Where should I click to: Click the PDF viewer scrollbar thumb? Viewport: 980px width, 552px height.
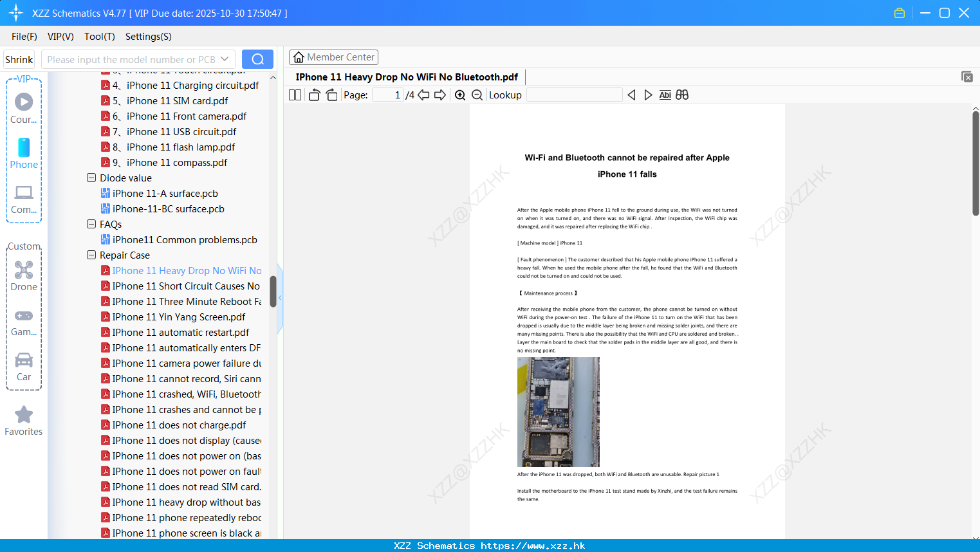click(x=975, y=163)
